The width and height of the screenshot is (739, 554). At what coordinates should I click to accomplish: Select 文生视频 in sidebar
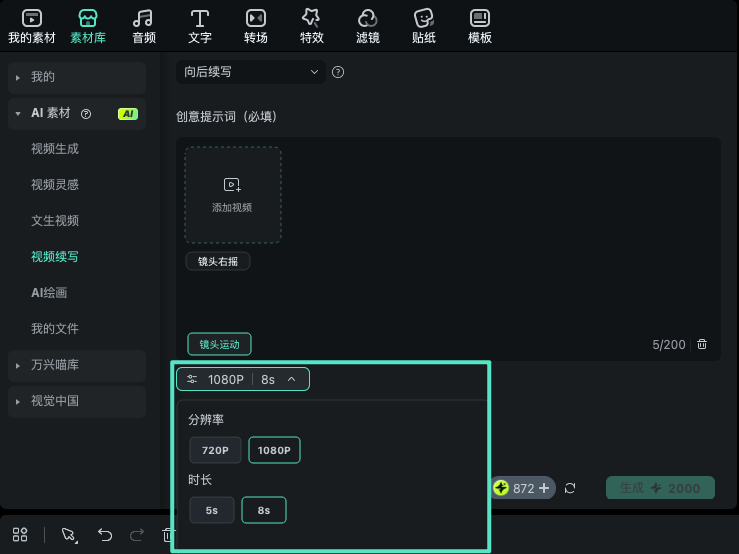pyautogui.click(x=55, y=221)
